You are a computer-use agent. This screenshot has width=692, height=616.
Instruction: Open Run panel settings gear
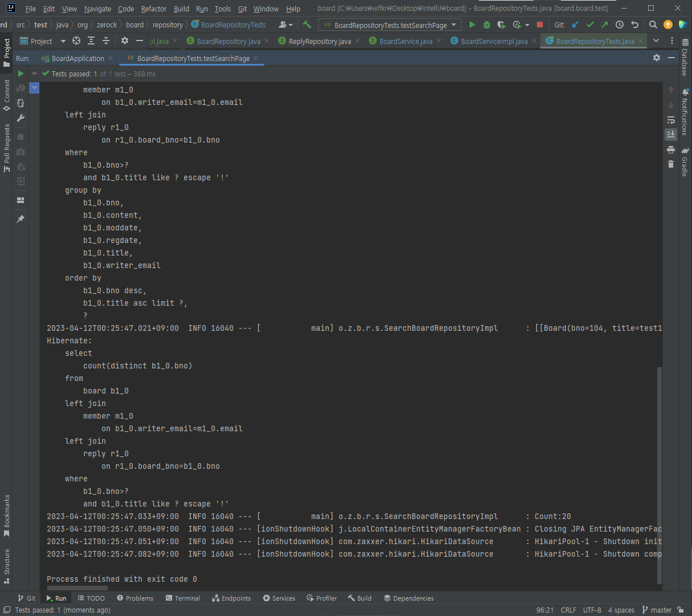tap(657, 58)
